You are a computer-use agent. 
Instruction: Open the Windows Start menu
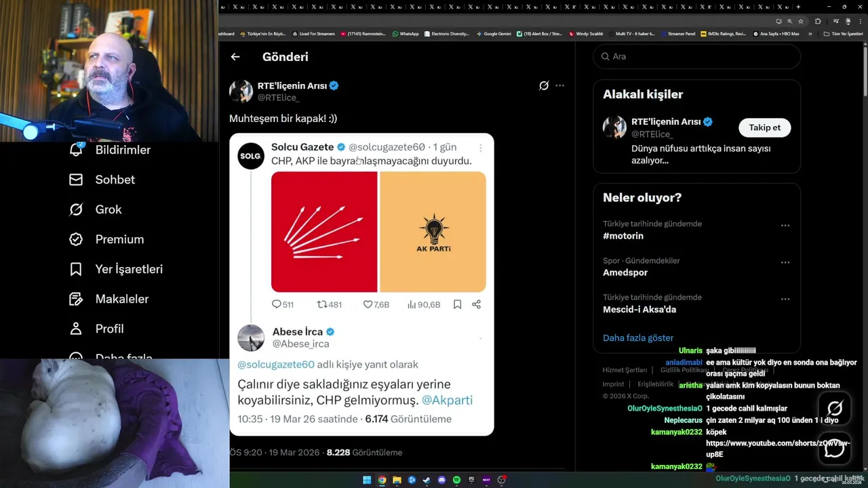point(367,480)
